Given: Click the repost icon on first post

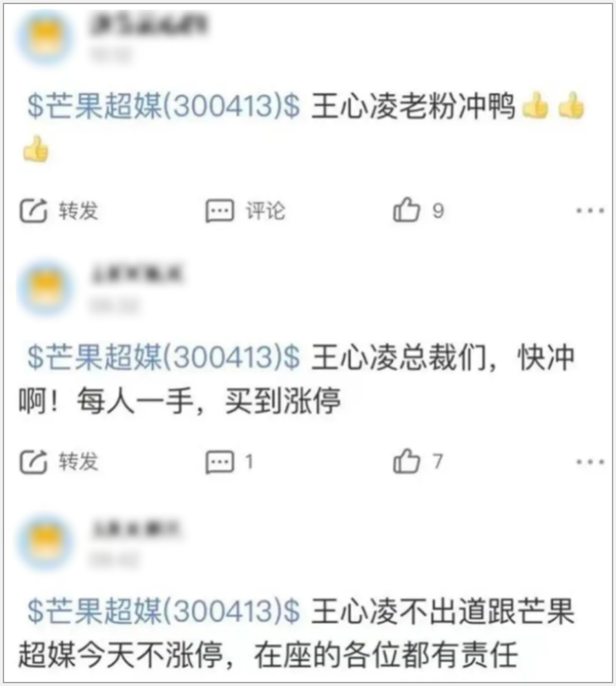Looking at the screenshot, I should (x=33, y=211).
